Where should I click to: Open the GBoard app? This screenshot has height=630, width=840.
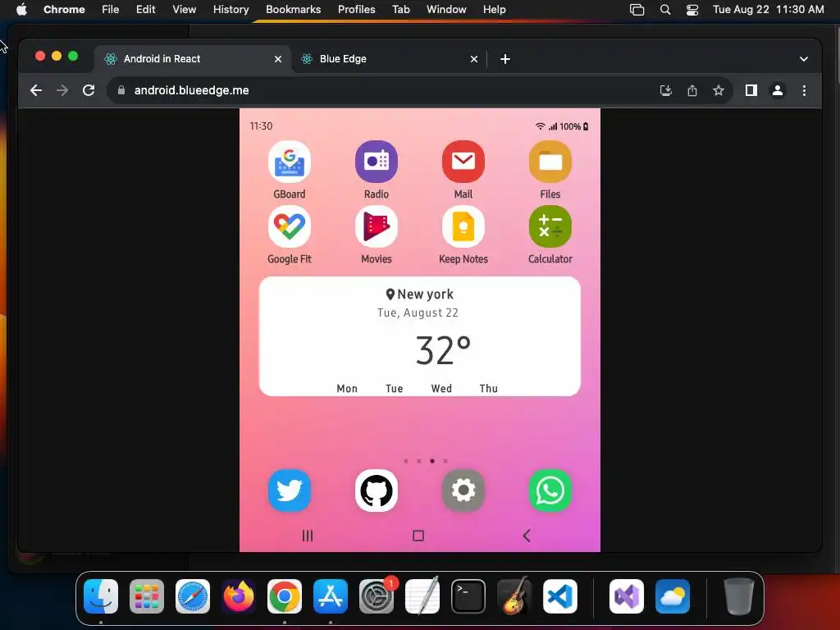click(290, 162)
